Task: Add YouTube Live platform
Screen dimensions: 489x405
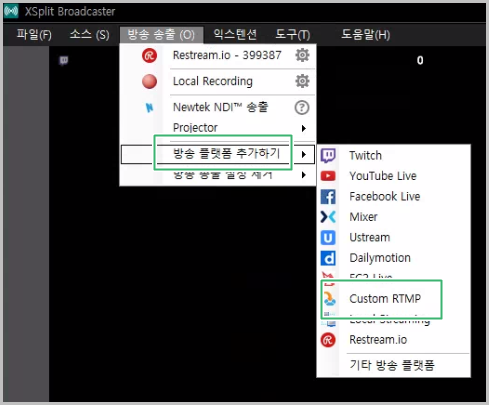Action: (383, 176)
